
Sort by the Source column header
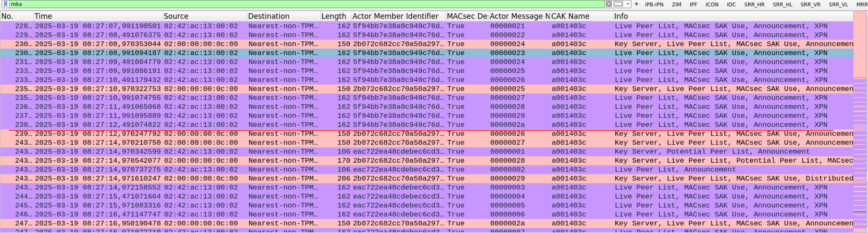204,16
